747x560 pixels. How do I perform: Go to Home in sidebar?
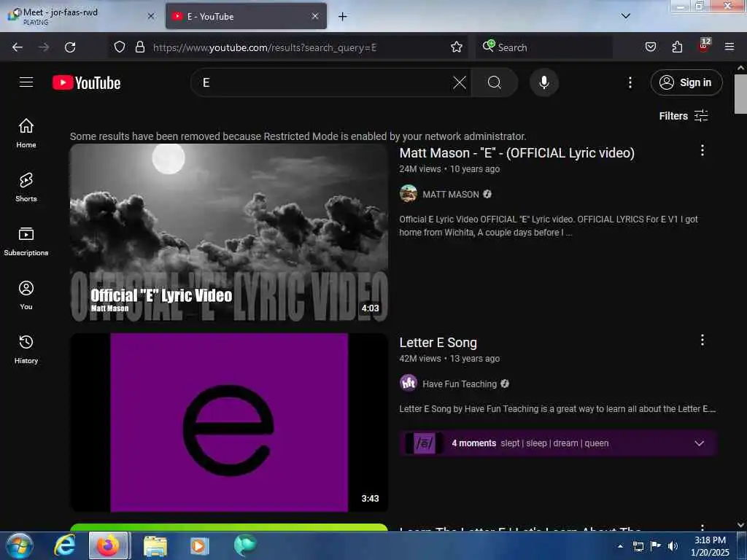click(26, 133)
